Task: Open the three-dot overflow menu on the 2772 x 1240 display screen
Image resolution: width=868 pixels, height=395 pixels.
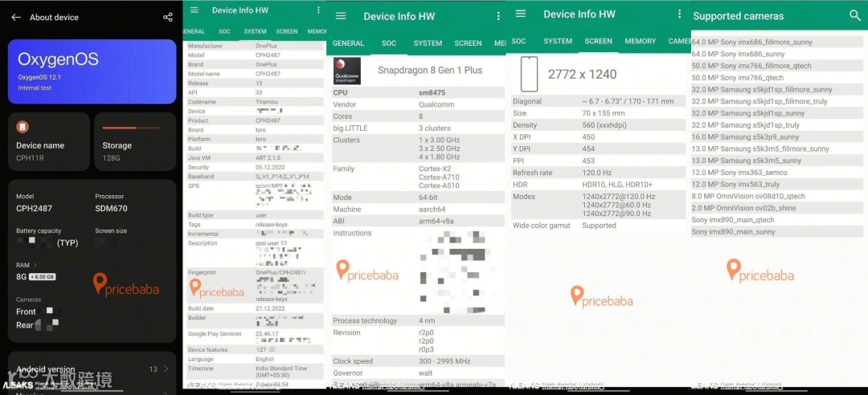Action: point(679,14)
